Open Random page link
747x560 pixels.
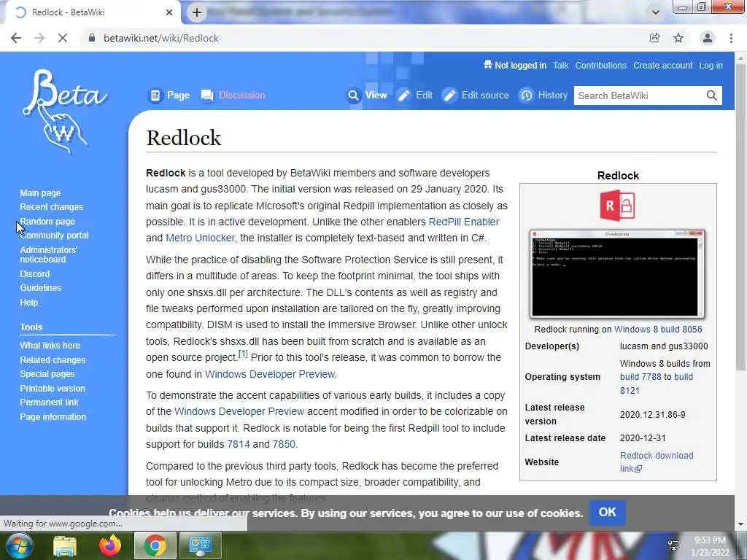pyautogui.click(x=47, y=222)
